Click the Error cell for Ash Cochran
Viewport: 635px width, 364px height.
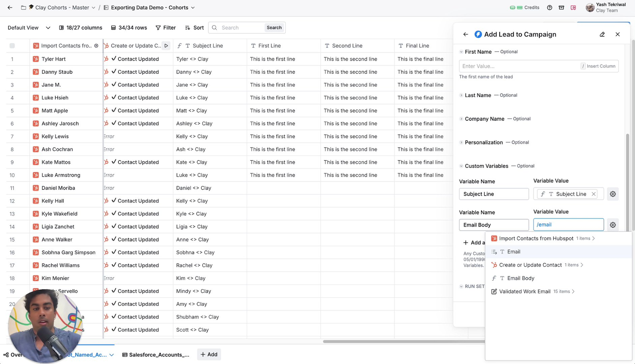click(138, 150)
